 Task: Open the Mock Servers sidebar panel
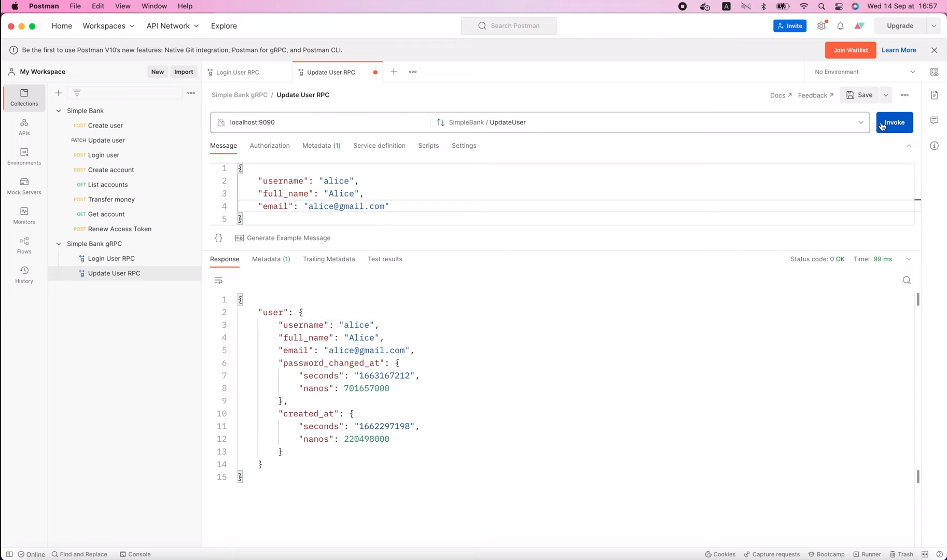tap(24, 186)
